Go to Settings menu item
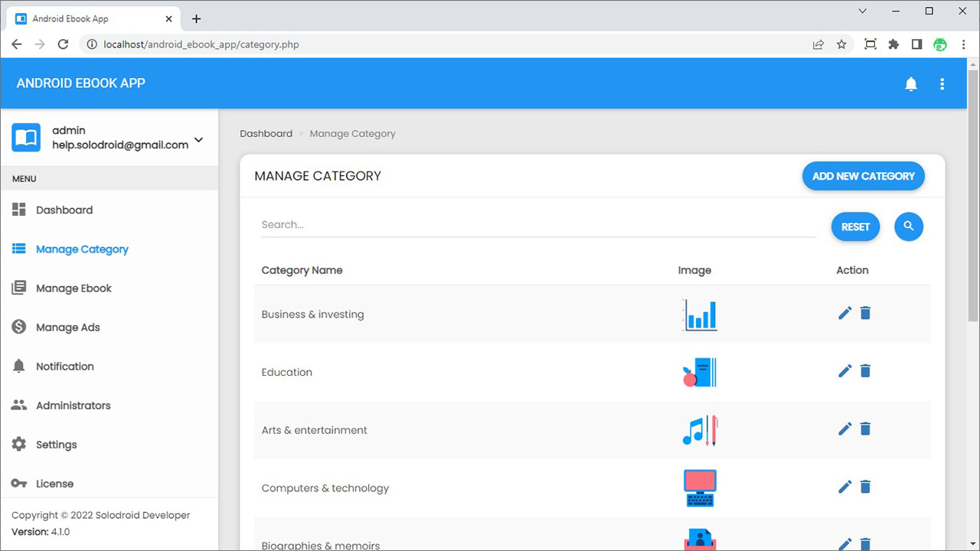The image size is (980, 551). tap(56, 445)
